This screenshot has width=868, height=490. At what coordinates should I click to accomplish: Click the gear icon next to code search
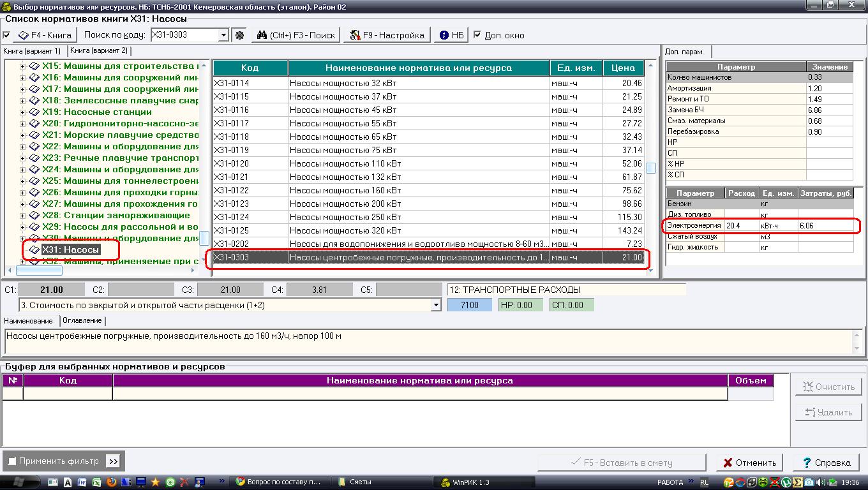point(239,35)
